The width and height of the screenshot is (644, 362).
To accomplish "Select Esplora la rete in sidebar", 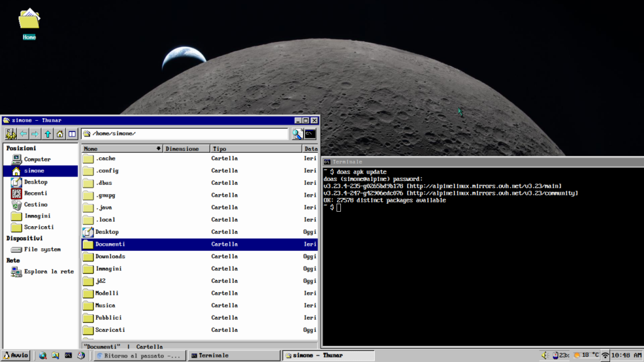I will [43, 271].
